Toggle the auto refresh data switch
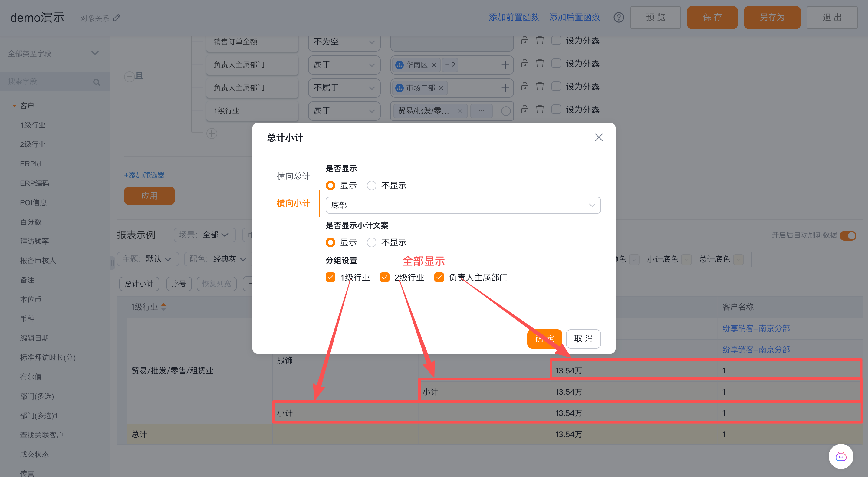The height and width of the screenshot is (477, 868). pos(848,235)
